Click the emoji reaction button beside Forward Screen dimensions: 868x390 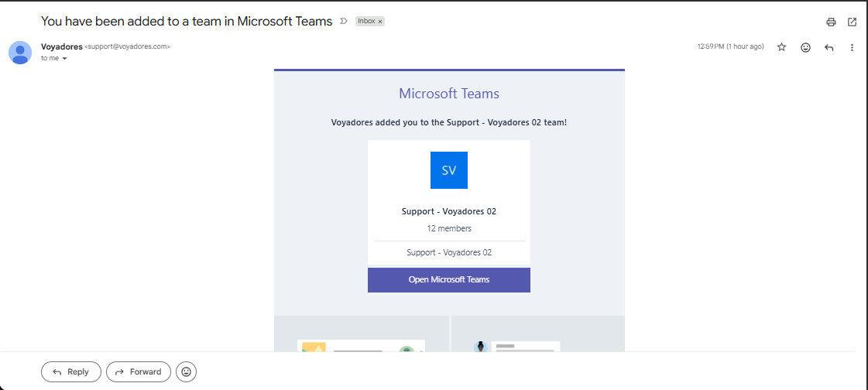186,371
